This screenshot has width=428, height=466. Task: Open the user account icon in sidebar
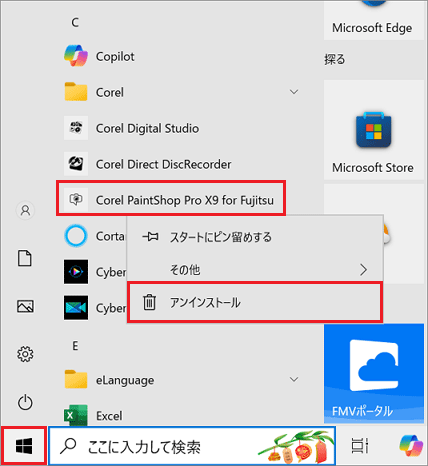(25, 210)
